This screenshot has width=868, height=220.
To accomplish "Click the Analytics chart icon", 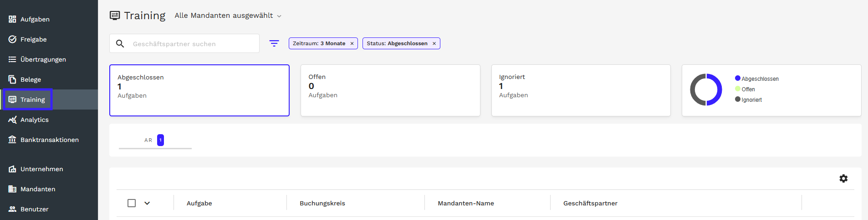I will pos(12,120).
